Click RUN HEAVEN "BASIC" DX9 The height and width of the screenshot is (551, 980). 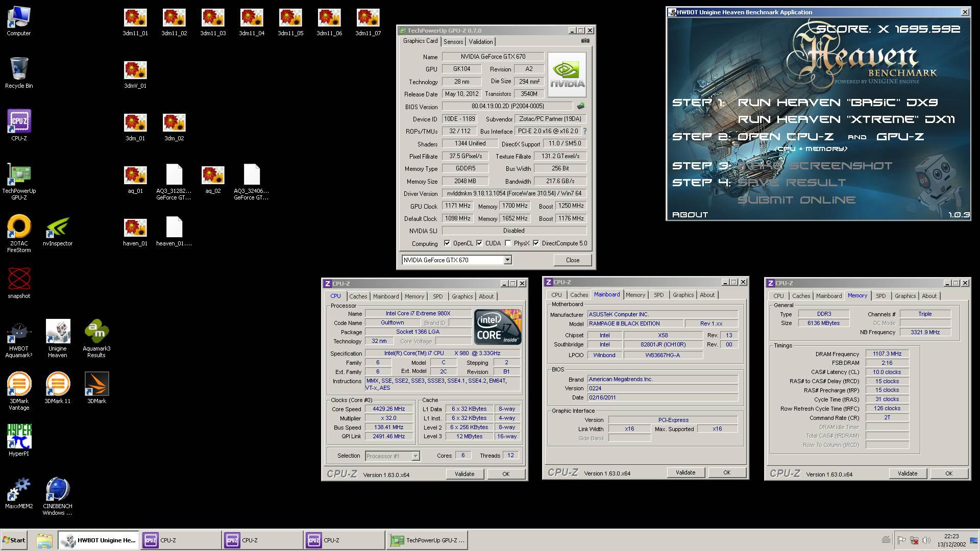[x=838, y=103]
